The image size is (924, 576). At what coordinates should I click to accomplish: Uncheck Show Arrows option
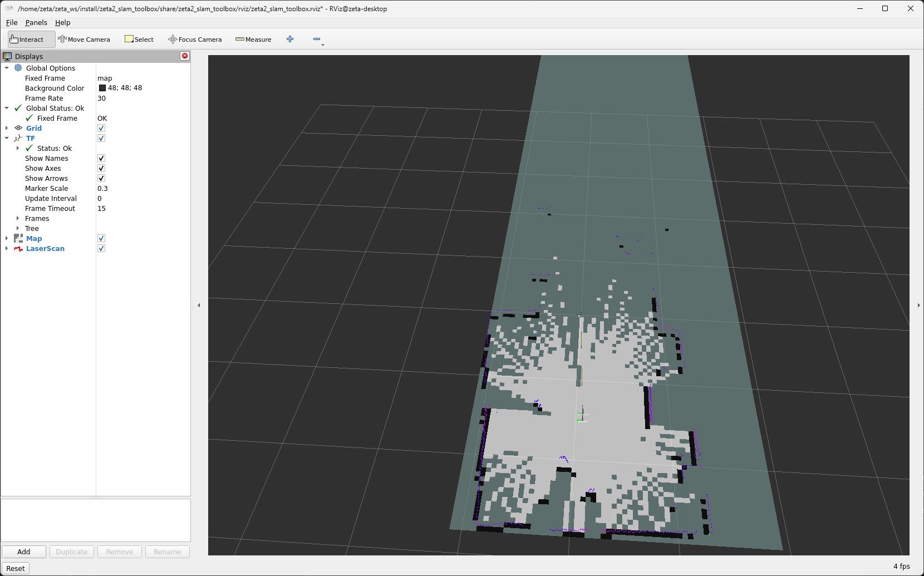(x=101, y=178)
